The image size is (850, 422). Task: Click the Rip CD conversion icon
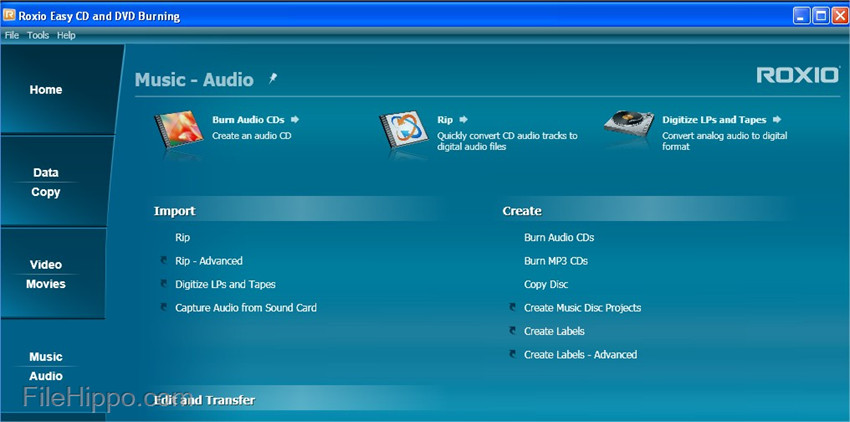coord(403,131)
